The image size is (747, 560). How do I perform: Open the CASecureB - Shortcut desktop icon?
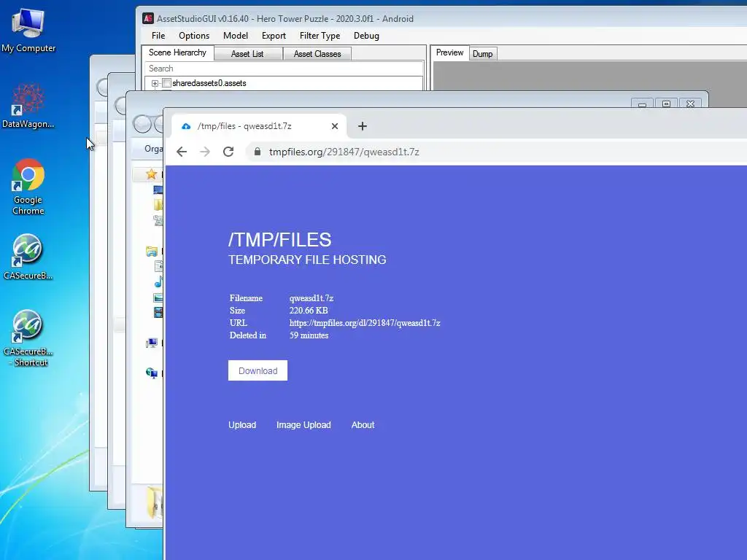point(28,338)
